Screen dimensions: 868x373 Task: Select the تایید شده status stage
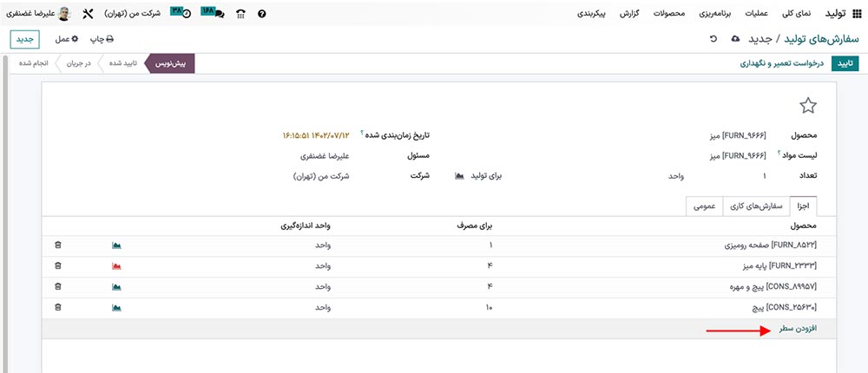point(123,63)
